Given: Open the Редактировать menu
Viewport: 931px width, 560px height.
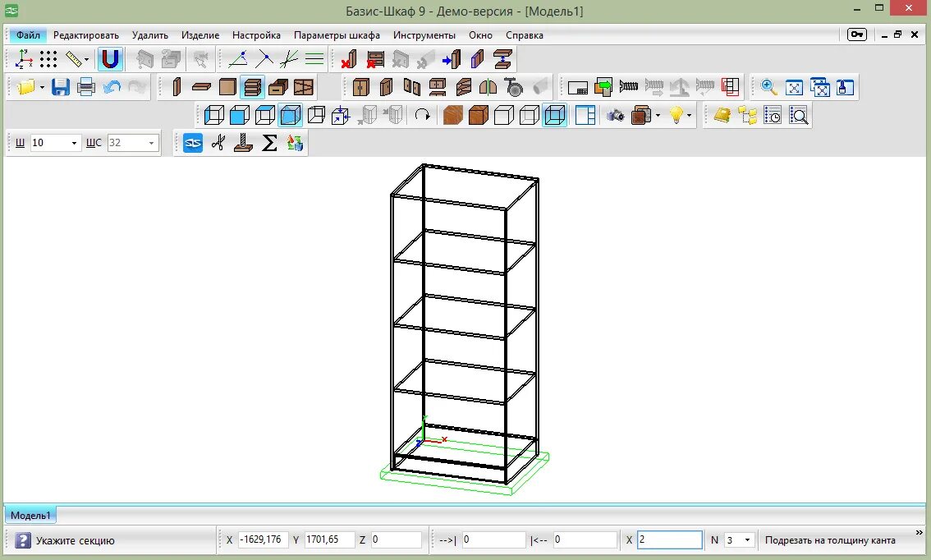Looking at the screenshot, I should pos(86,35).
